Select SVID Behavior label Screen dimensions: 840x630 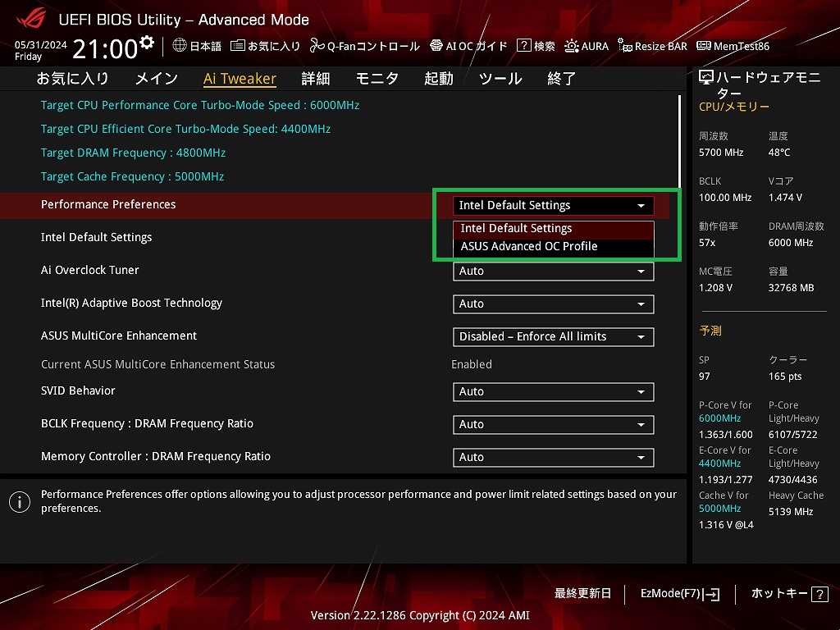click(x=78, y=390)
